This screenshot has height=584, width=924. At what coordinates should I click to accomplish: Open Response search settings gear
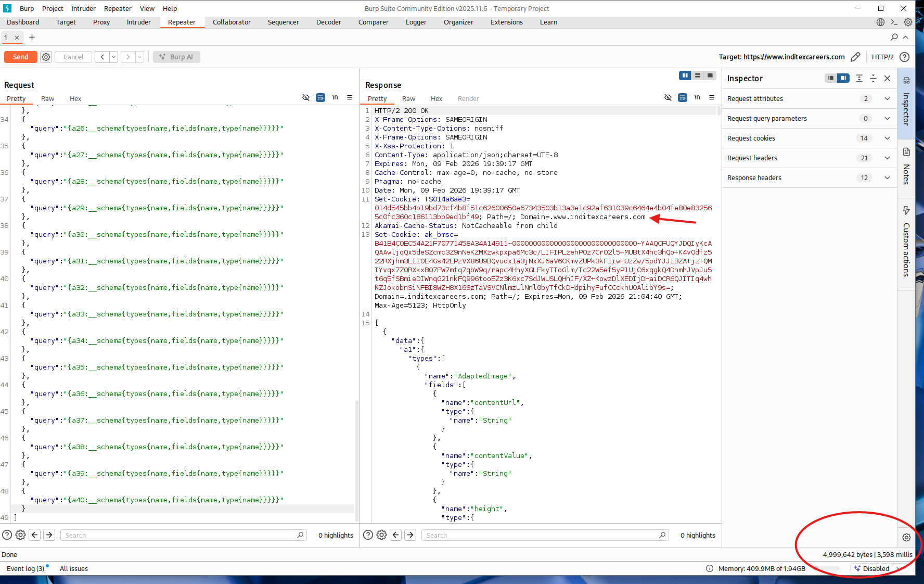click(382, 535)
